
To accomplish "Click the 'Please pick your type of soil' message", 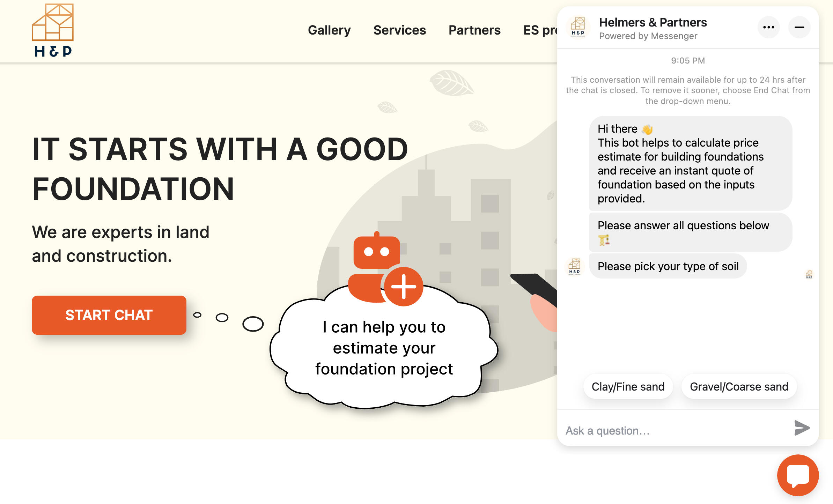I will 668,266.
